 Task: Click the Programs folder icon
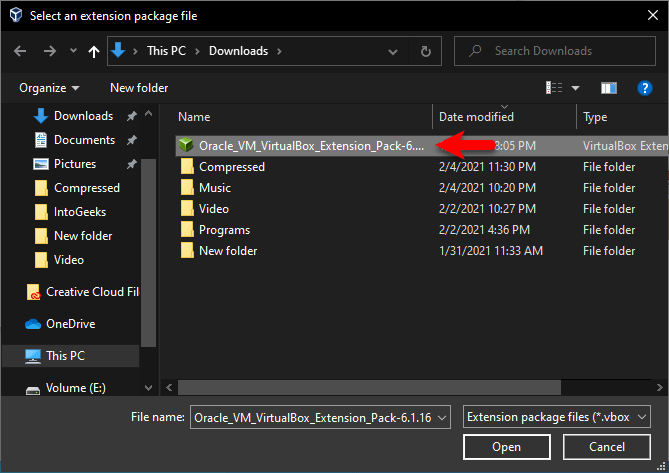187,229
